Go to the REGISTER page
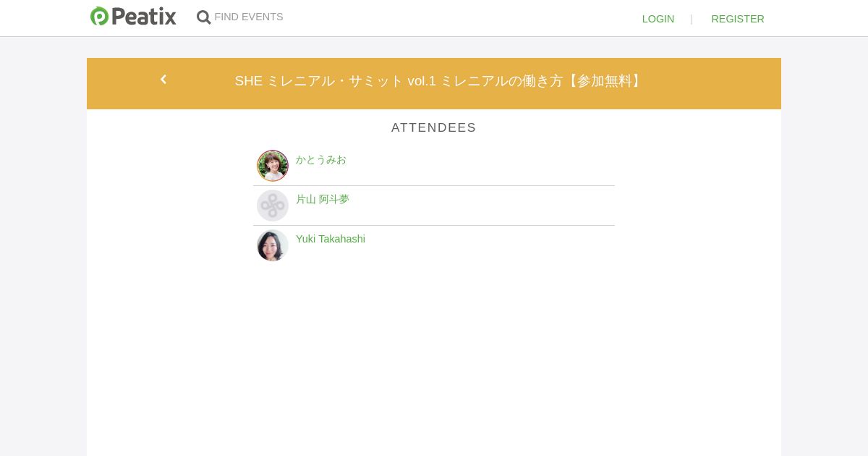 coord(737,19)
